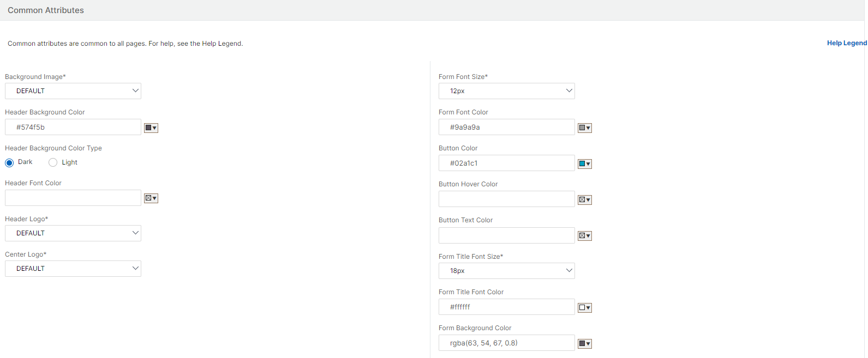
Task: Open the Help Legend link
Action: coord(847,43)
